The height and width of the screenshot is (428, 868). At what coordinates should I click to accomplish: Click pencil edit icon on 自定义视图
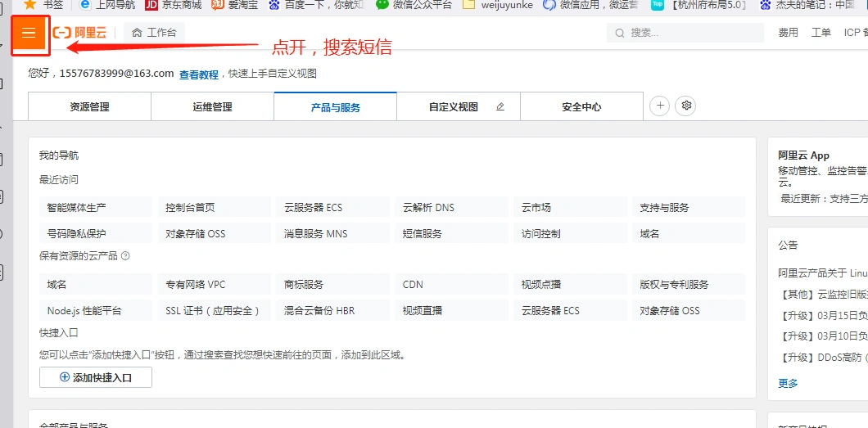point(500,106)
